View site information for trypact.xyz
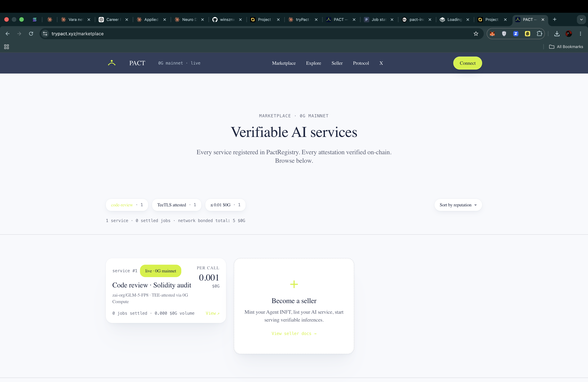Image resolution: width=588 pixels, height=382 pixels. point(45,34)
